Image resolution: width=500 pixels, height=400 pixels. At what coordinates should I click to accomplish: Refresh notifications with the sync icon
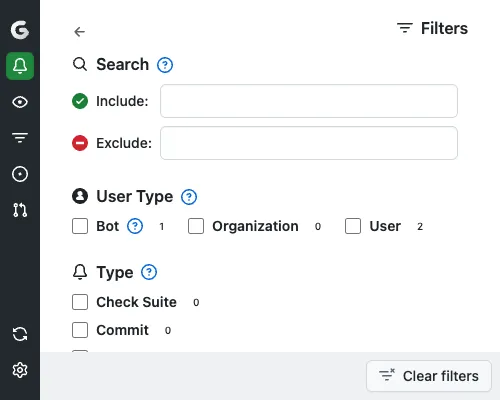point(20,334)
